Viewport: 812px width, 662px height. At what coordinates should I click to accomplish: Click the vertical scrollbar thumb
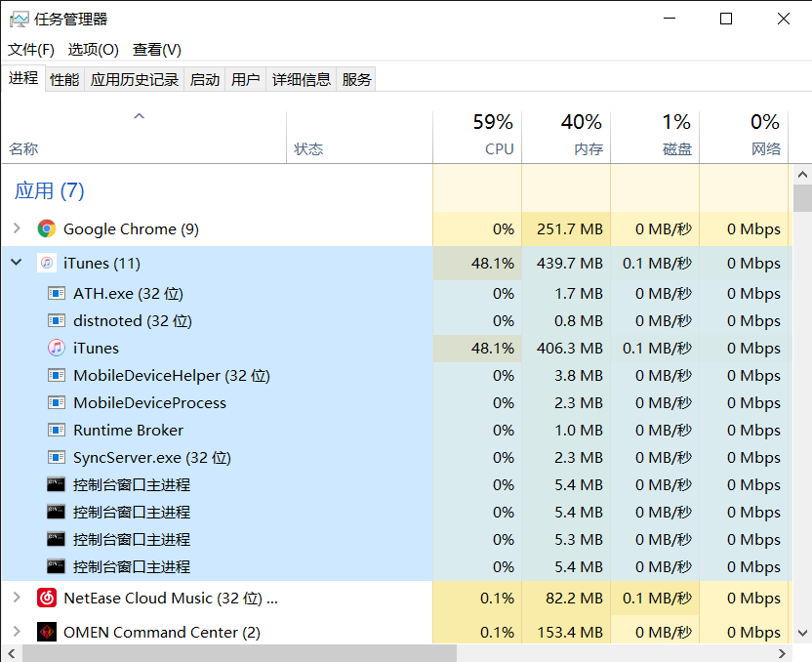[802, 198]
